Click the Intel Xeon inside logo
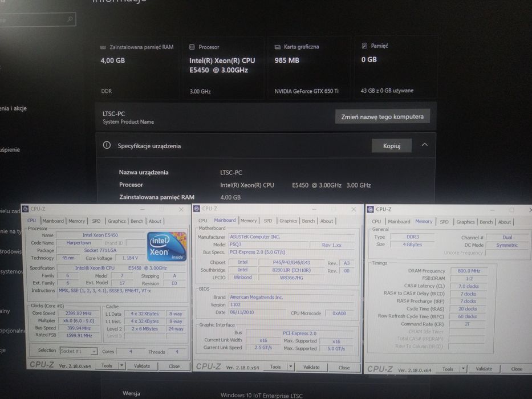532x399 pixels. point(166,246)
